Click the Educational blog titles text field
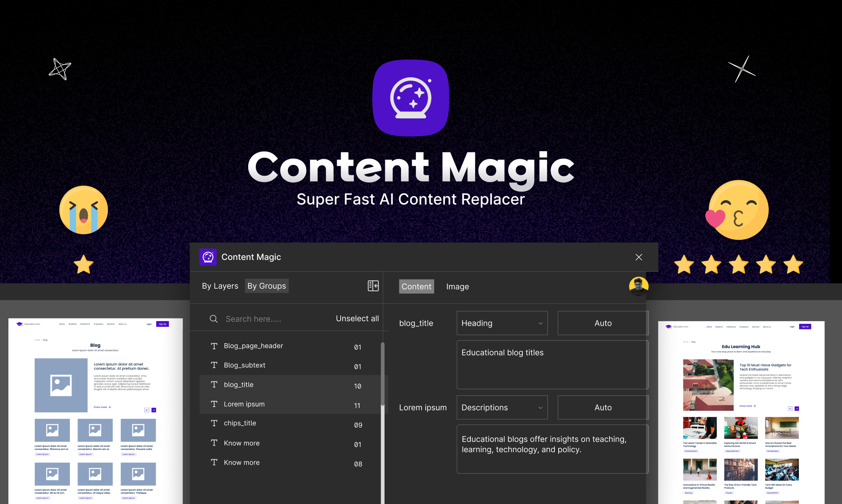This screenshot has height=504, width=842. [552, 365]
